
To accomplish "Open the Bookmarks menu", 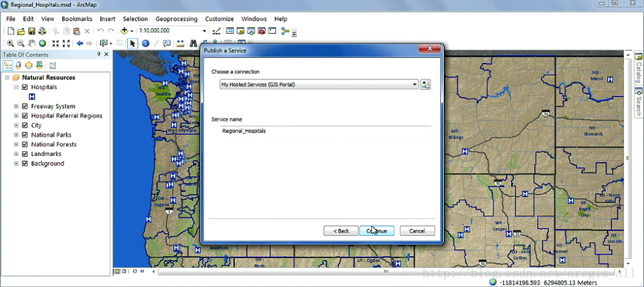I will click(77, 19).
